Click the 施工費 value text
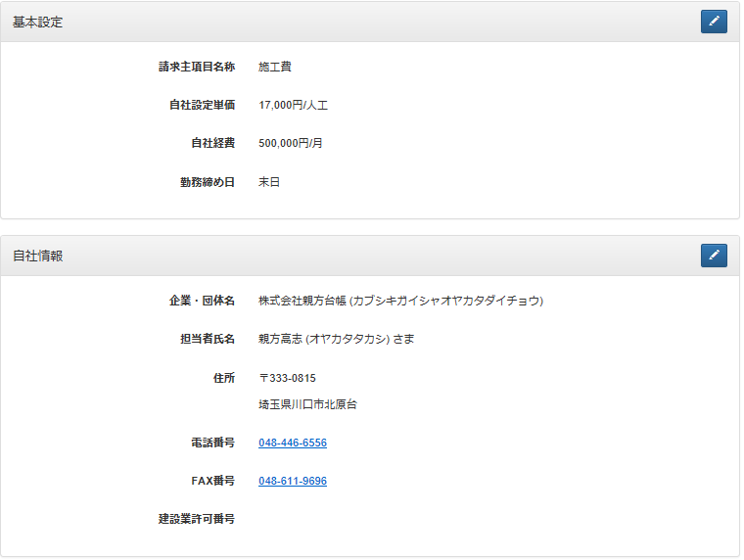The image size is (744, 560). (x=275, y=68)
